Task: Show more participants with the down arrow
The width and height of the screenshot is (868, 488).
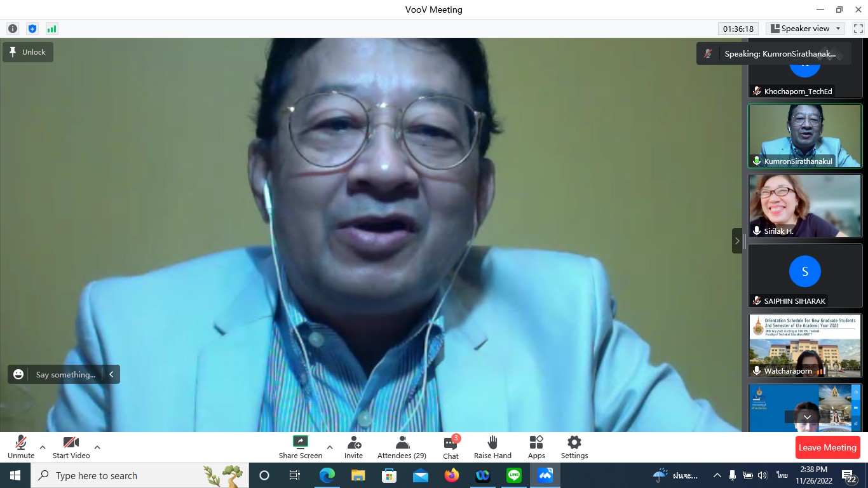Action: click(807, 417)
